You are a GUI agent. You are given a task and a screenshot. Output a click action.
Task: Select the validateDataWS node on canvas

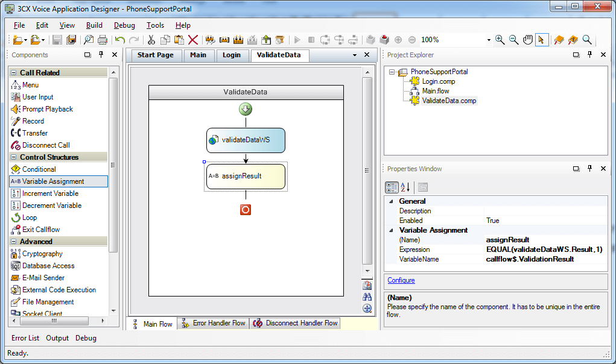pos(246,140)
